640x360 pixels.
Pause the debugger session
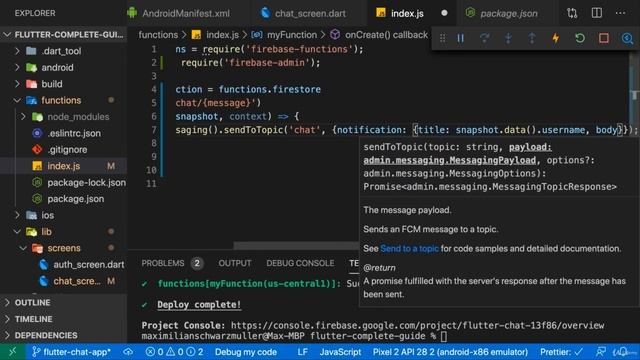coord(460,38)
